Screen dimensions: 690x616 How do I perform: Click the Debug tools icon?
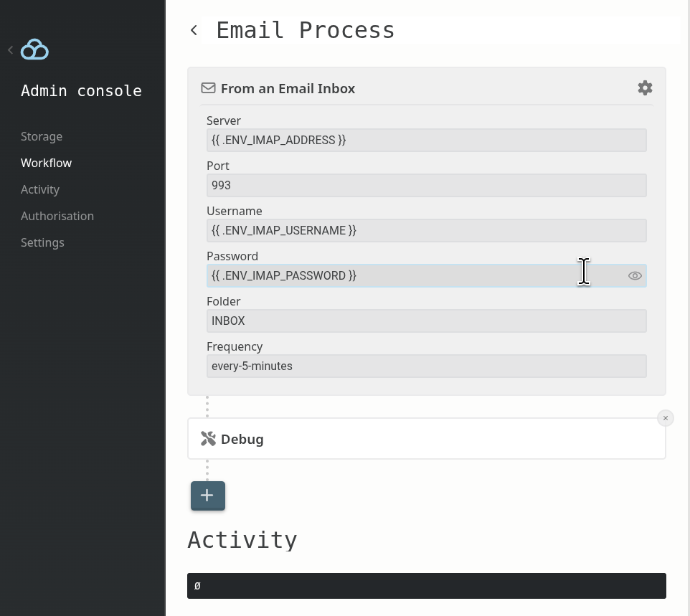click(208, 439)
